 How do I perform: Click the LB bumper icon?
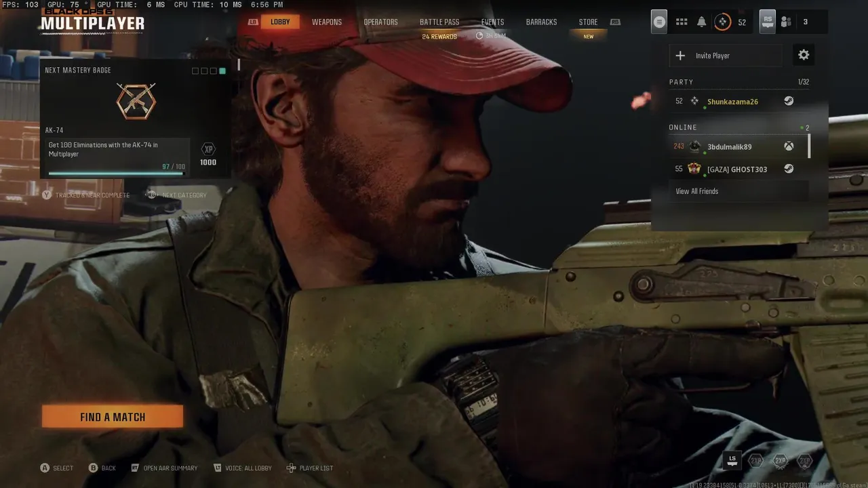[x=253, y=22]
